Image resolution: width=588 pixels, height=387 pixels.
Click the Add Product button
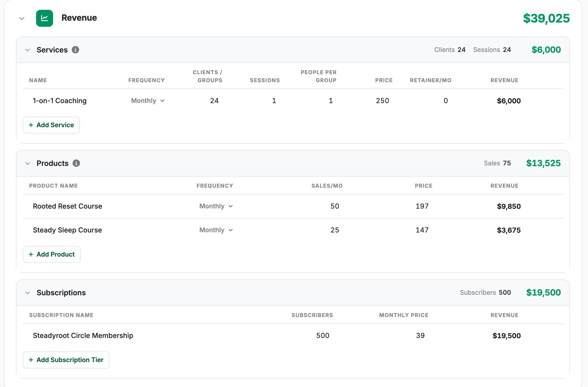coord(52,254)
